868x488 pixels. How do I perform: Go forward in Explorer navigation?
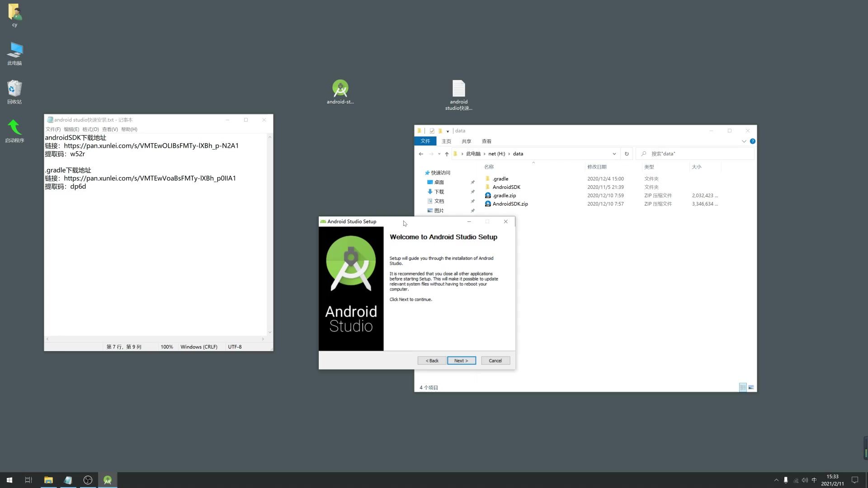pyautogui.click(x=431, y=154)
